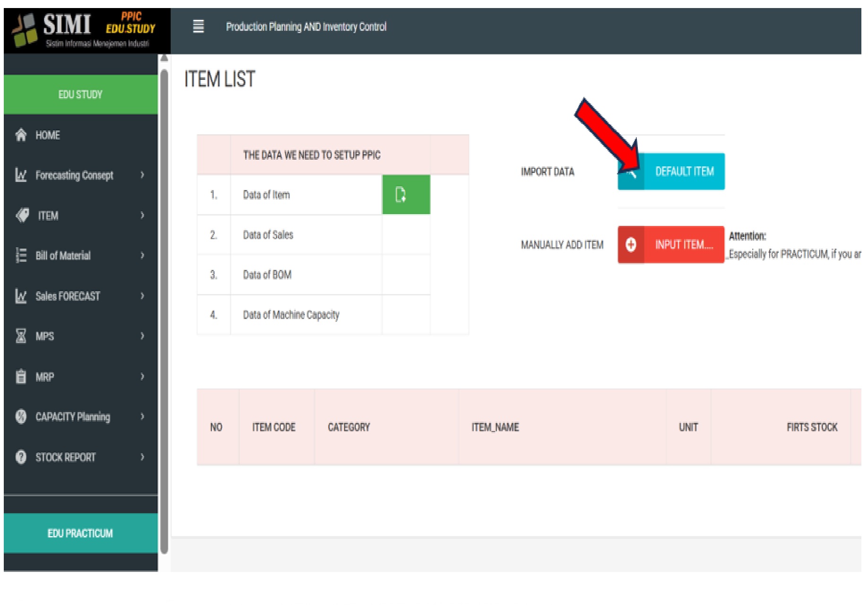The width and height of the screenshot is (868, 605).
Task: Click the green Data of Item file icon
Action: 406,195
